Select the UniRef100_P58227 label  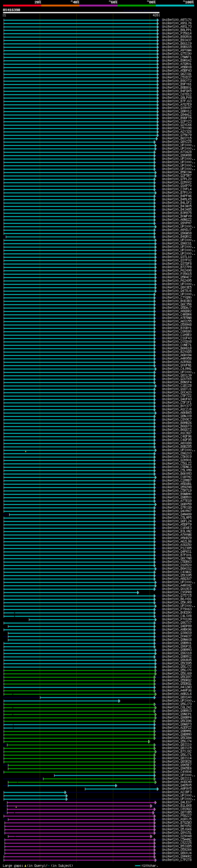point(176,816)
